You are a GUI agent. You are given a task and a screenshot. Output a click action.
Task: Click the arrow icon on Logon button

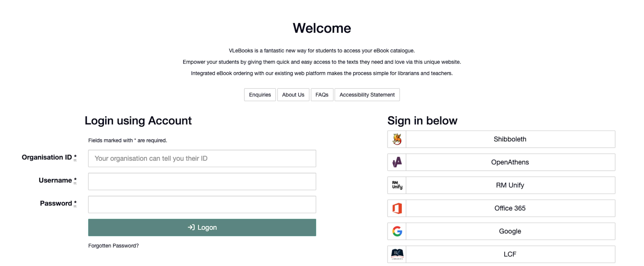(x=191, y=227)
